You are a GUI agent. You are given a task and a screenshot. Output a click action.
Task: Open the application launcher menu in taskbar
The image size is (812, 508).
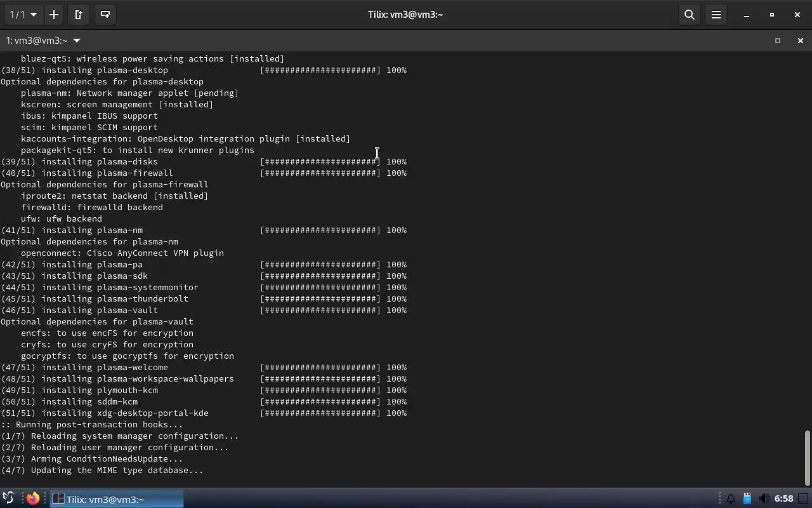tap(8, 498)
